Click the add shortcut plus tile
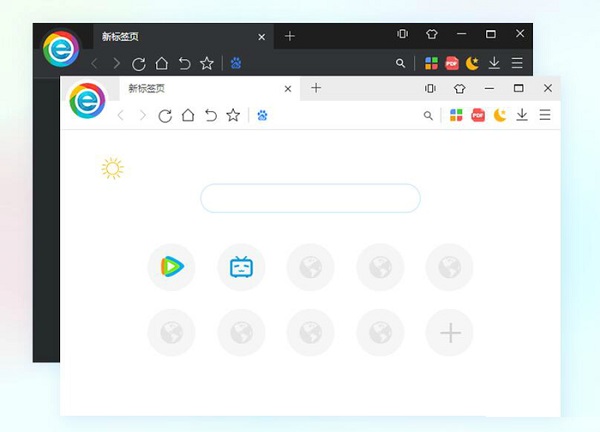 pos(450,333)
